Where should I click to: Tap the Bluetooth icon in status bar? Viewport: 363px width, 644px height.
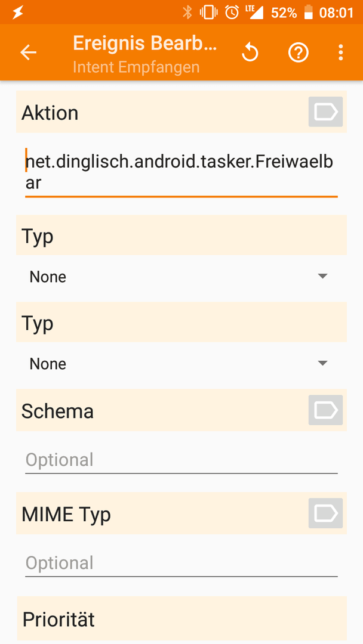187,13
